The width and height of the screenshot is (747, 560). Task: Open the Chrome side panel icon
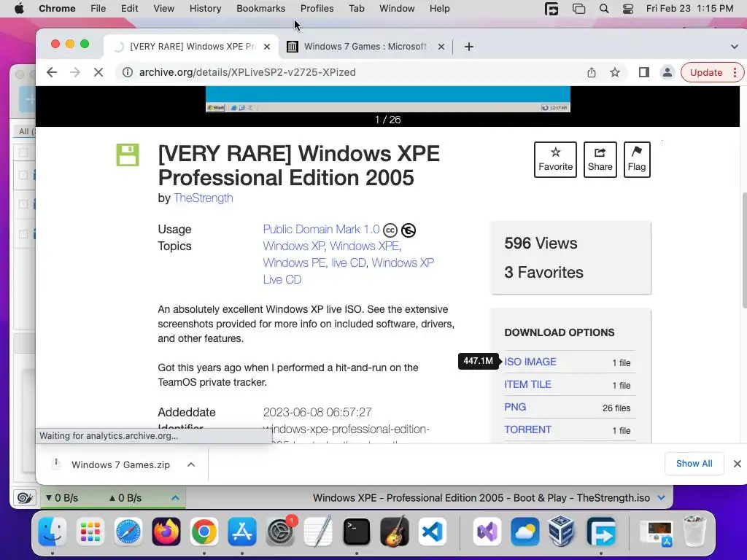coord(643,72)
